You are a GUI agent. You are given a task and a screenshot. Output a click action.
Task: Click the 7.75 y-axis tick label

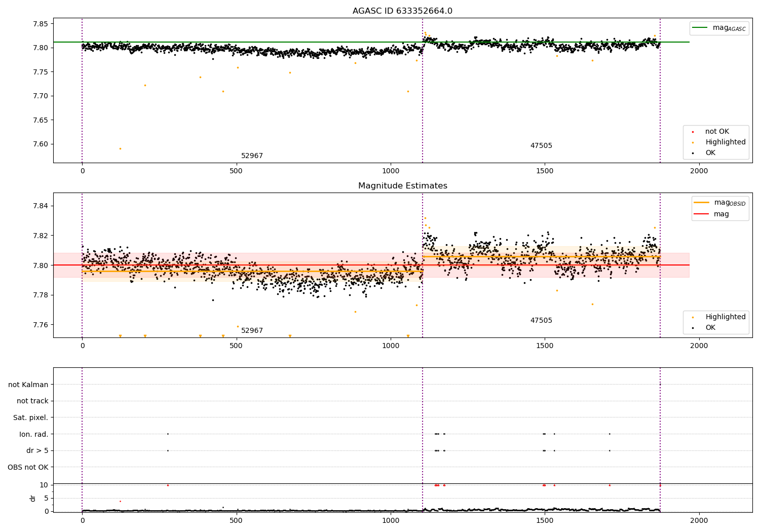(40, 72)
